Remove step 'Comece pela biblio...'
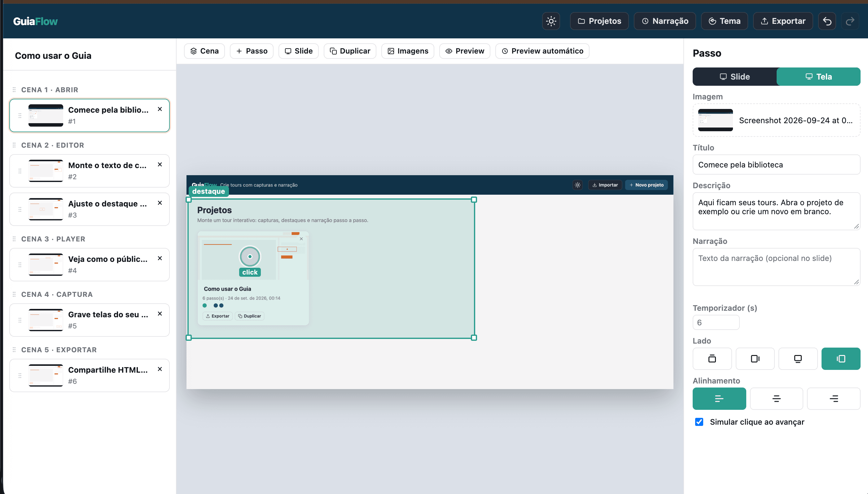 (160, 109)
